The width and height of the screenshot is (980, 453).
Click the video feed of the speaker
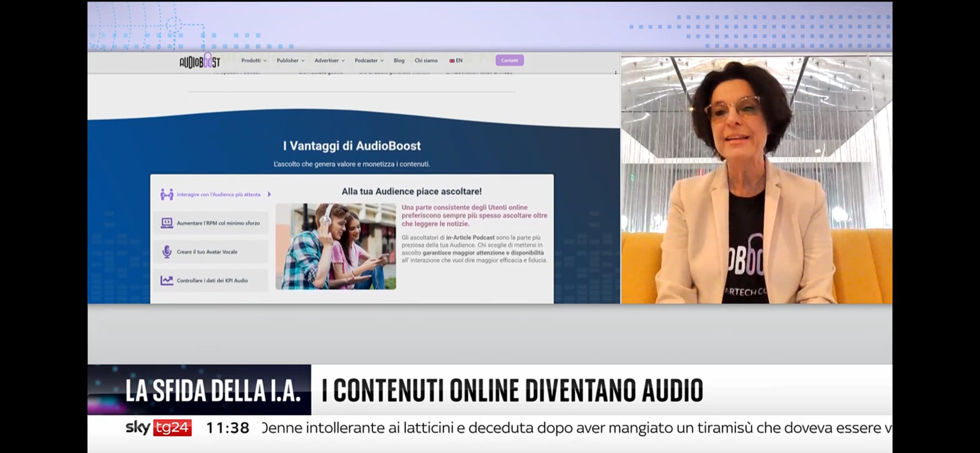tap(757, 180)
